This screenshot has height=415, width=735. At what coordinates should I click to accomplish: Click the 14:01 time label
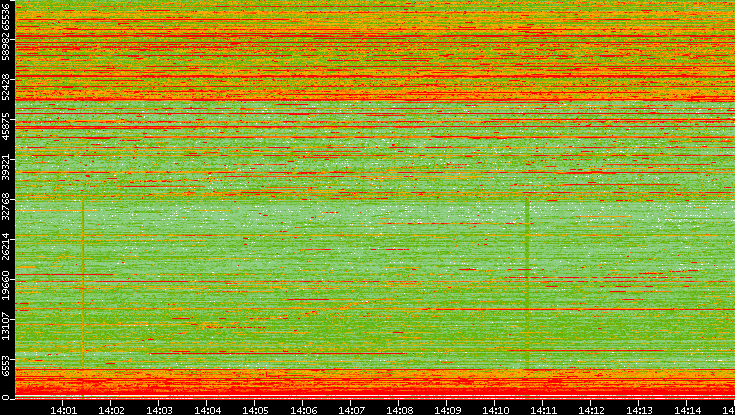coord(63,410)
